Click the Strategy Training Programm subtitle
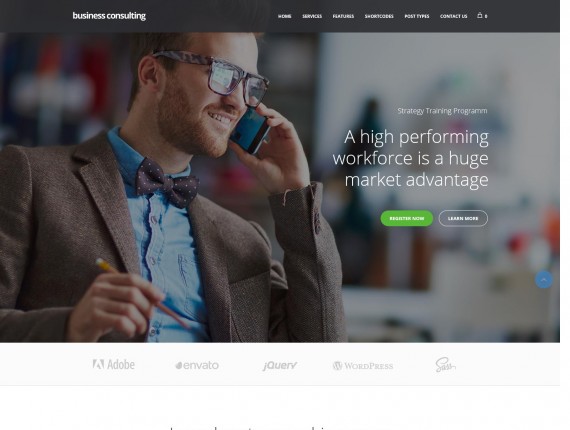Screen dimensions: 570x430 click(x=442, y=111)
